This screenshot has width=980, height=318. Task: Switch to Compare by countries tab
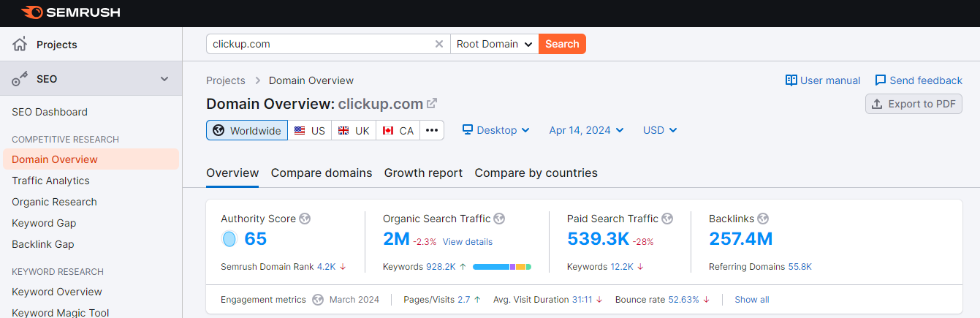(536, 173)
